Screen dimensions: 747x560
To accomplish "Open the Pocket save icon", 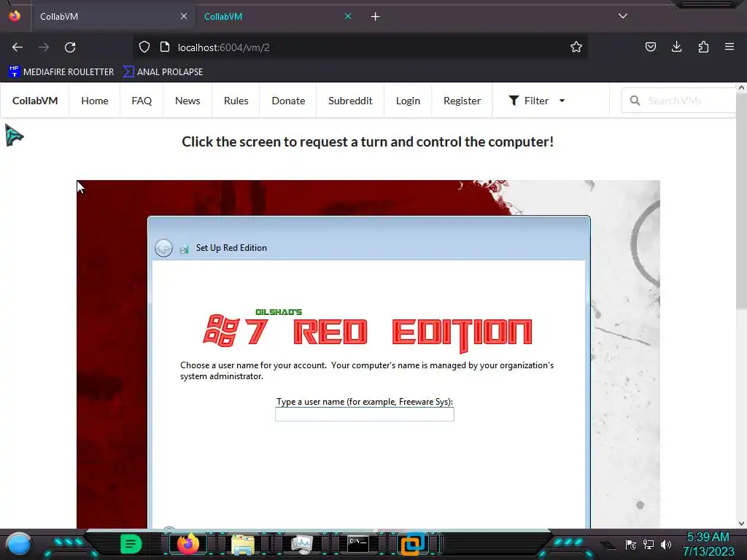I will tap(650, 47).
